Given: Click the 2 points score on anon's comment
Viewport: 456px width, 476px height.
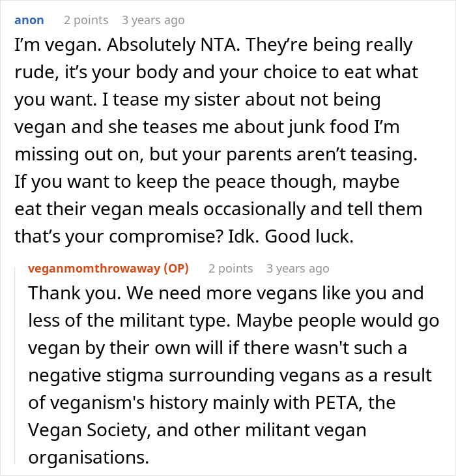Looking at the screenshot, I should tap(86, 20).
